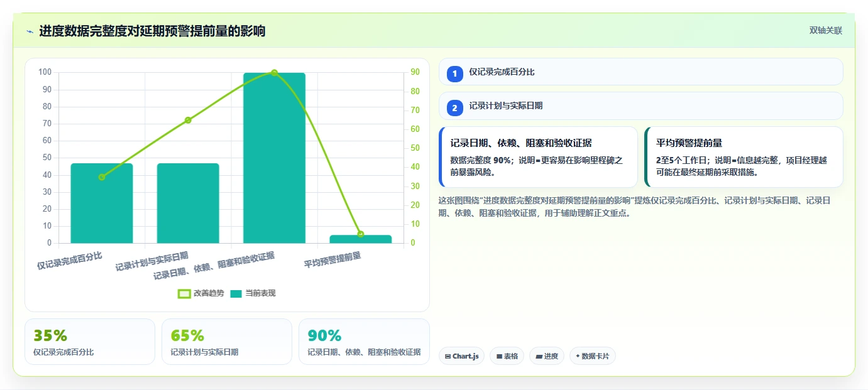
Task: Click the description paragraph starting 这张图围绕
Action: click(635, 207)
